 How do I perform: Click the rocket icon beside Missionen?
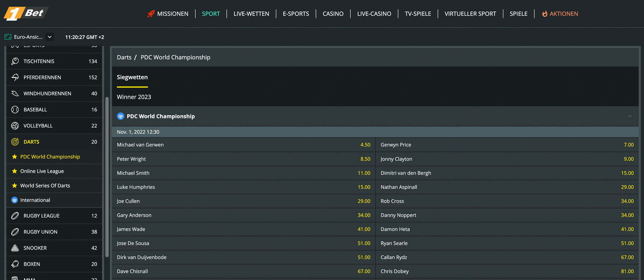(151, 14)
